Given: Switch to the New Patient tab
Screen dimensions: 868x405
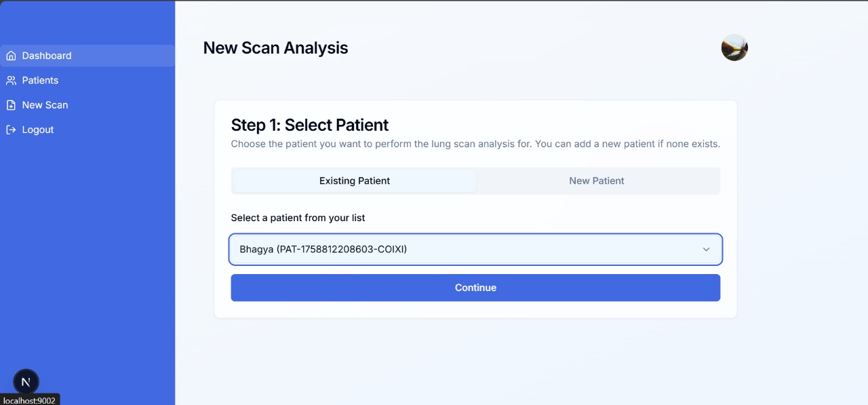Looking at the screenshot, I should pyautogui.click(x=597, y=181).
